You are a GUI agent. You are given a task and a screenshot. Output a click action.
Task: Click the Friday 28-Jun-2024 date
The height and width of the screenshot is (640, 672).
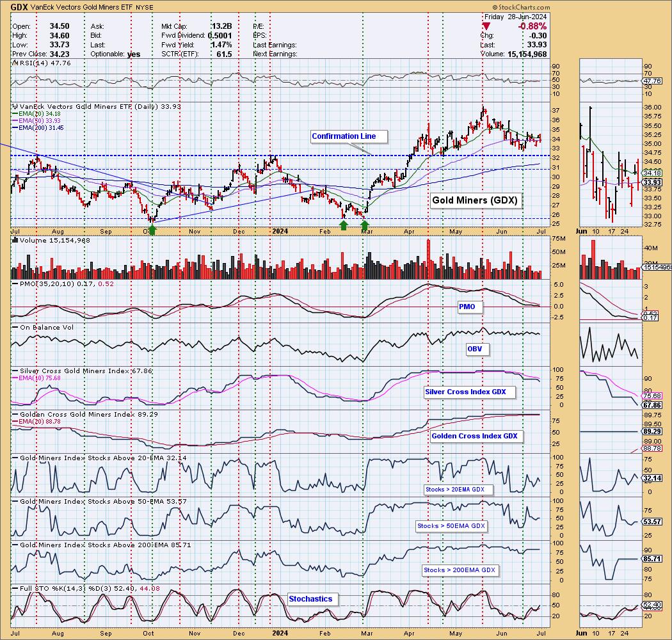[x=516, y=17]
